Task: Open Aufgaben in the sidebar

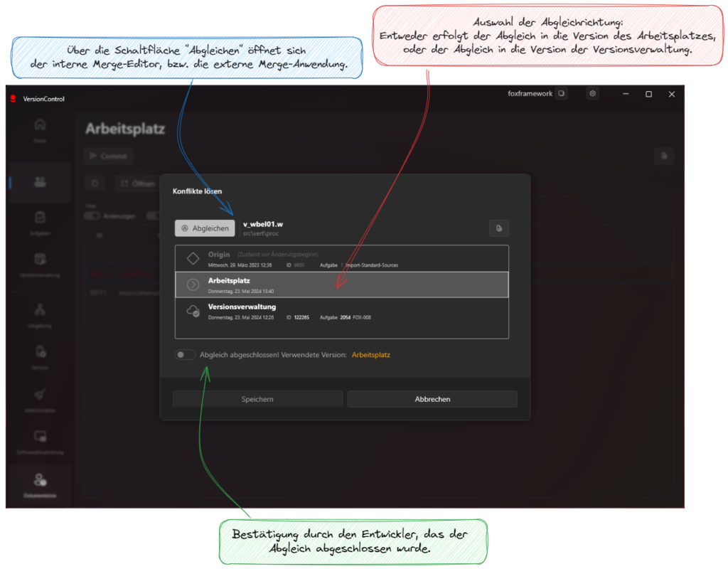Action: click(x=40, y=222)
